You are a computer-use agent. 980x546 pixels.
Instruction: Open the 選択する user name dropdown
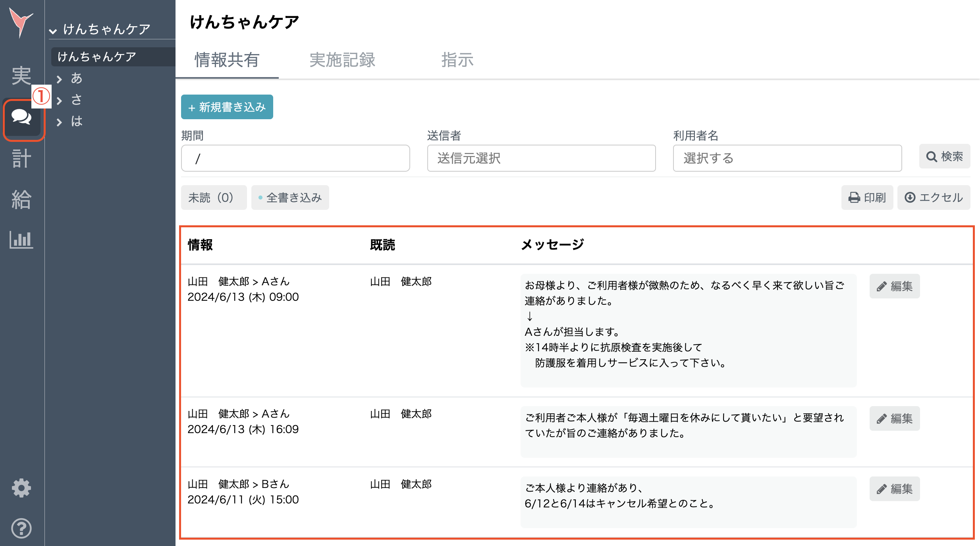click(787, 158)
